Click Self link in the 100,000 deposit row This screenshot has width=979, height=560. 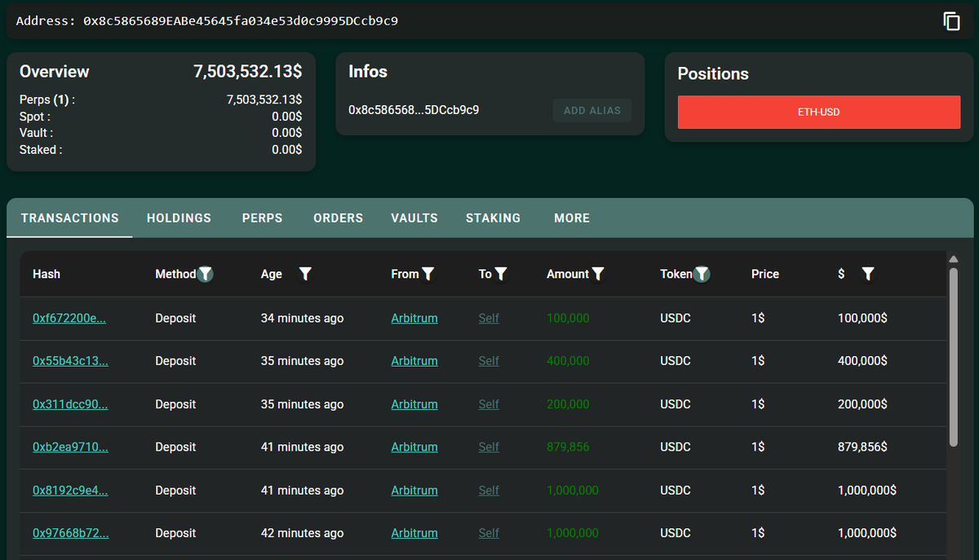pos(489,318)
